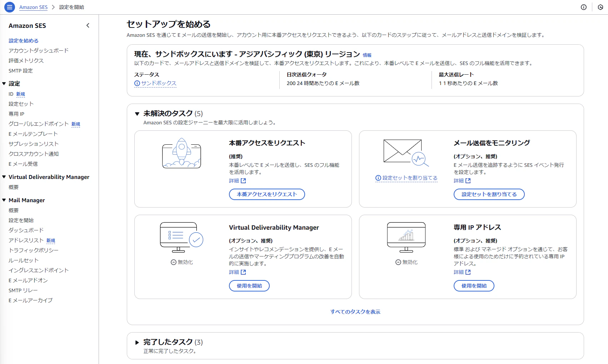Go to 設定を始める in sidebar
This screenshot has height=364, width=608.
point(24,41)
